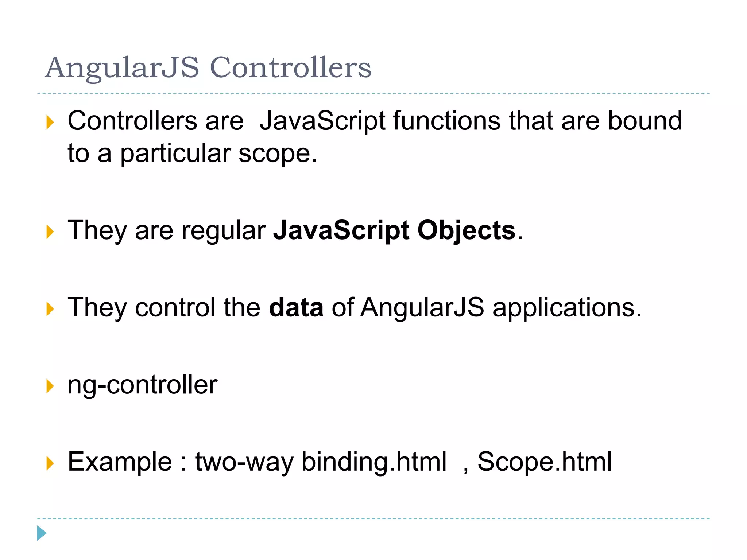This screenshot has height=560, width=747.
Task: Click the dashed line under the title
Action: [x=373, y=93]
